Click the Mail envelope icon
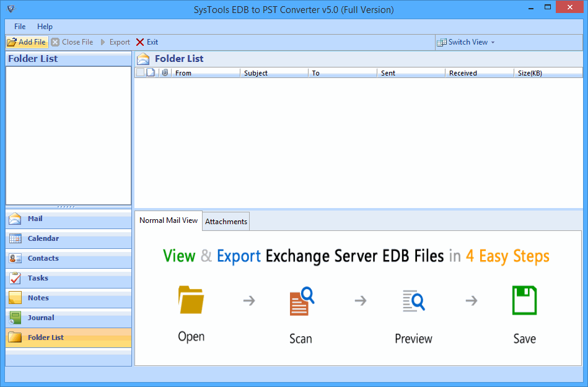This screenshot has width=588, height=387. 15,219
